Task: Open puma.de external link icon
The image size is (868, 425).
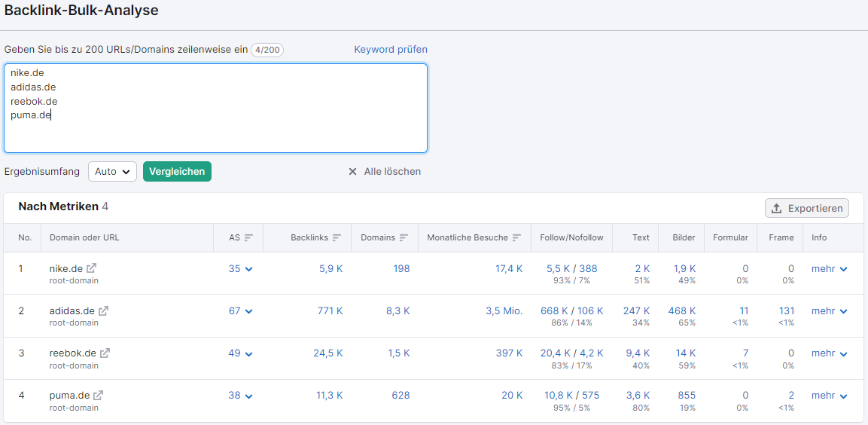Action: click(x=99, y=396)
